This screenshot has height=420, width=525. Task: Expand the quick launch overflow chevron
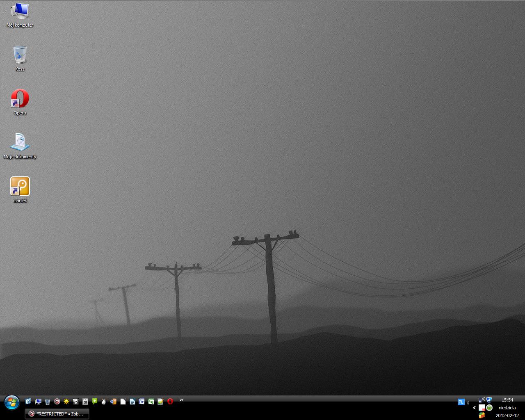(x=181, y=400)
